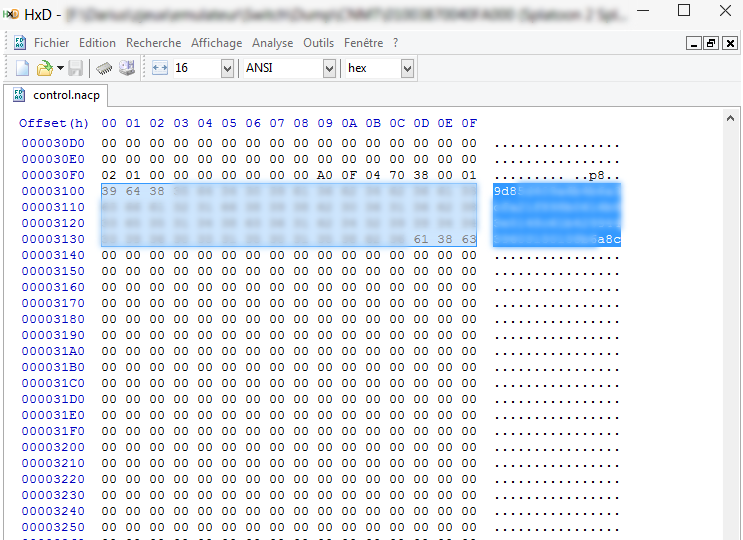The width and height of the screenshot is (743, 540).
Task: Open the Fichier menu
Action: tap(52, 43)
